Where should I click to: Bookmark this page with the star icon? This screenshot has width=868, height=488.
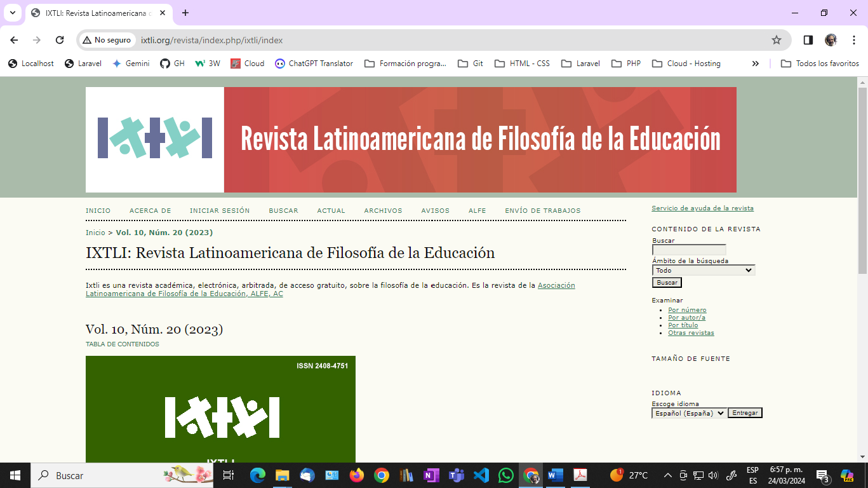(x=776, y=40)
